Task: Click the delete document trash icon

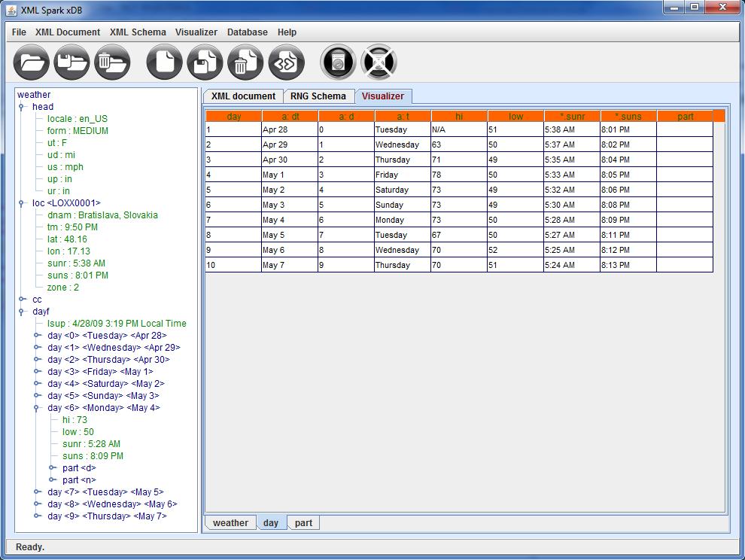Action: coord(245,62)
